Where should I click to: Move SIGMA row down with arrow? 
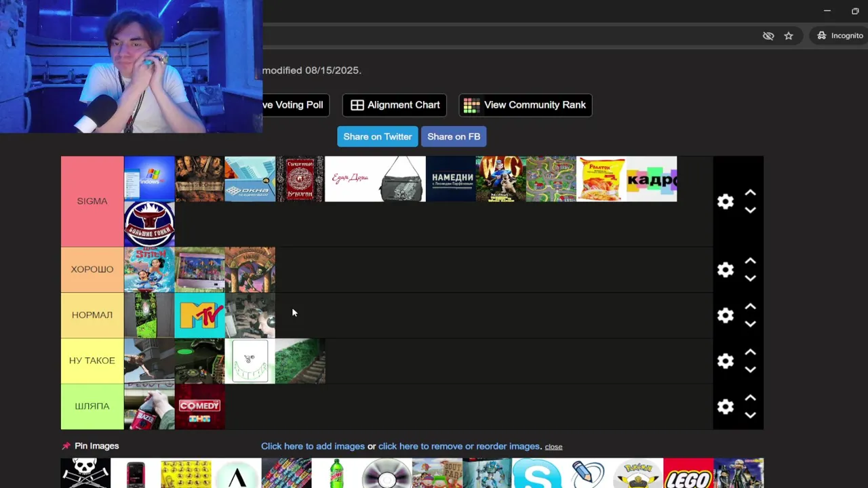[750, 210]
